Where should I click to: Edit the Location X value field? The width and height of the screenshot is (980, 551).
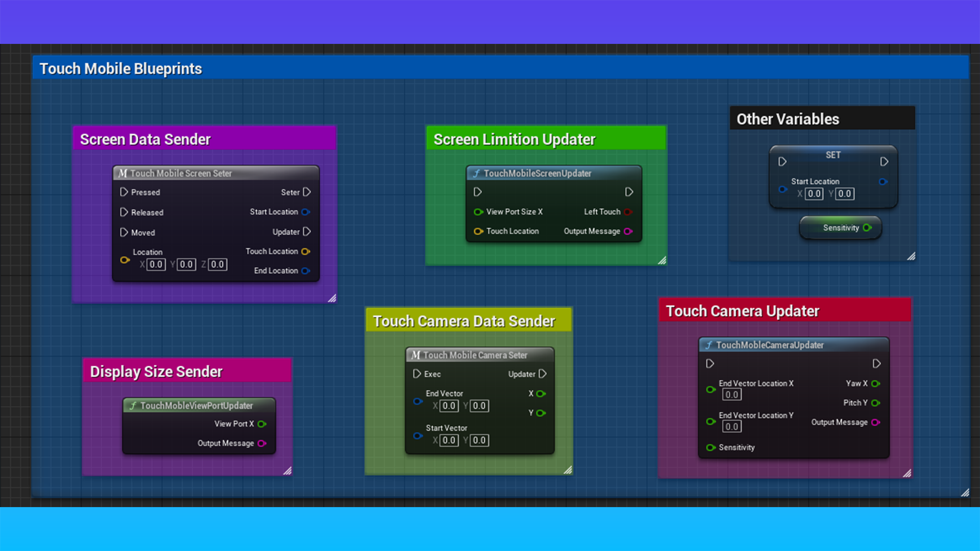pyautogui.click(x=156, y=264)
